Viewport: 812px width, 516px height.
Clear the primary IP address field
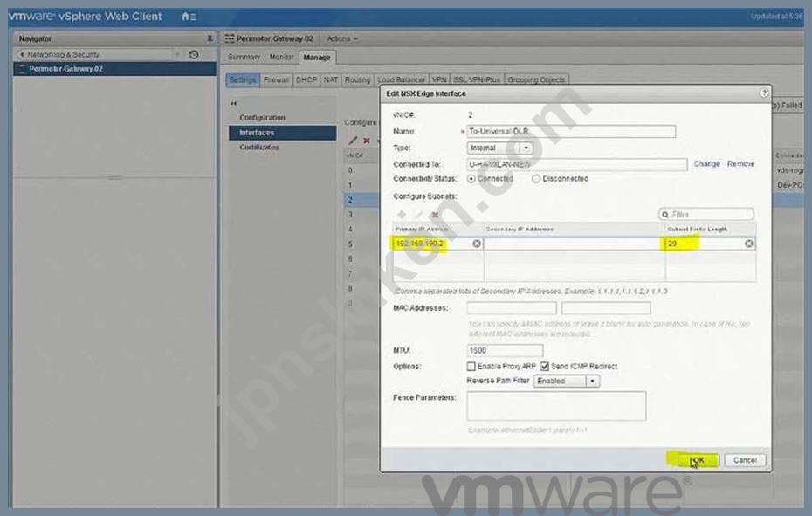click(477, 244)
